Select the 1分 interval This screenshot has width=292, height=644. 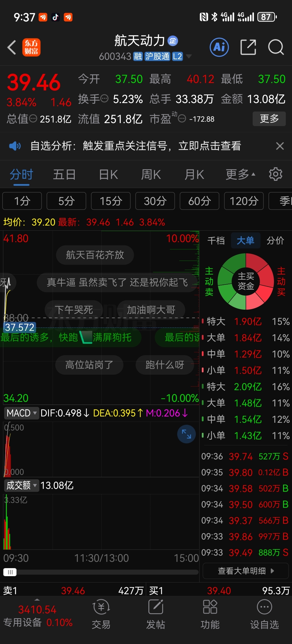[x=22, y=201]
